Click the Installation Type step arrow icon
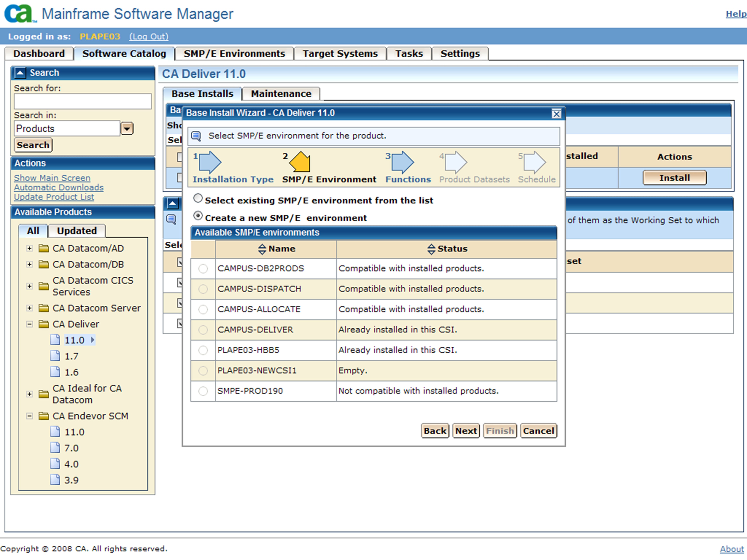 (210, 162)
